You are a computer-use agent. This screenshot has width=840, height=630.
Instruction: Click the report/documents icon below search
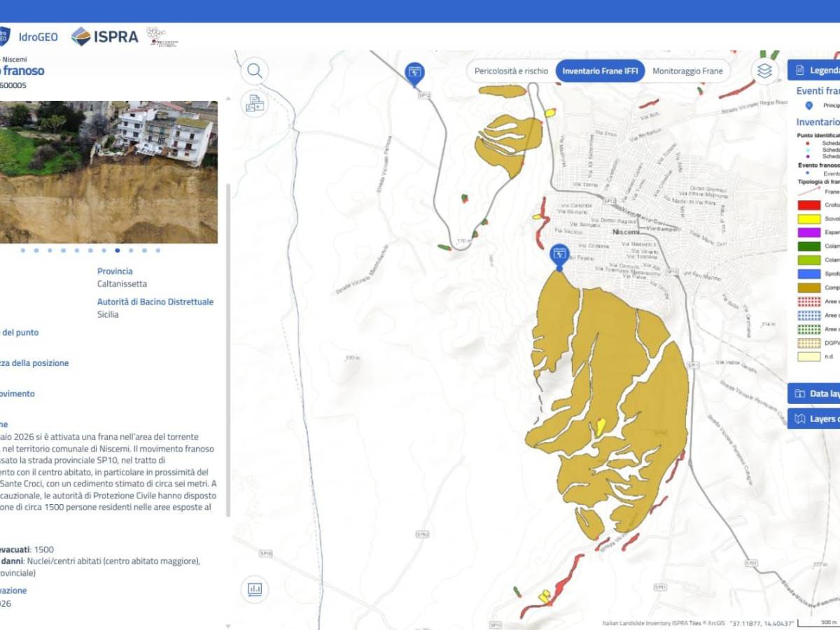coord(255,104)
